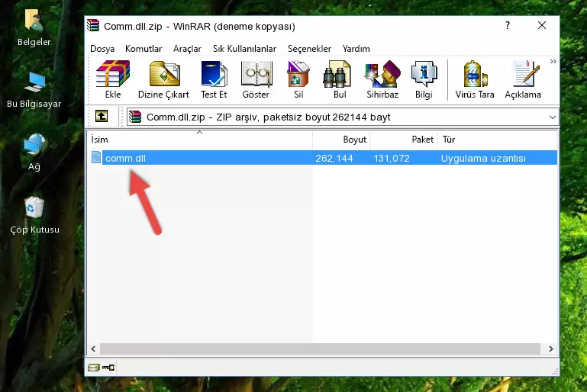Screen dimensions: 587x392
Task: Open the address bar path dropdown
Action: coord(552,117)
